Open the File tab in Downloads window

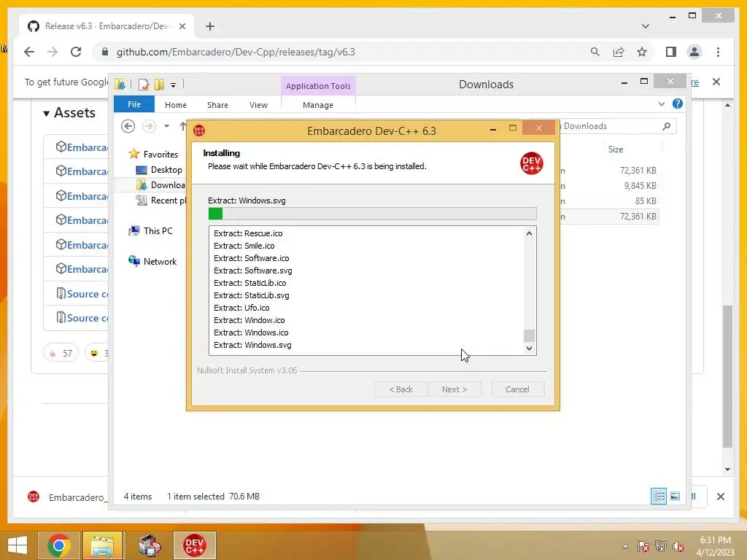134,104
